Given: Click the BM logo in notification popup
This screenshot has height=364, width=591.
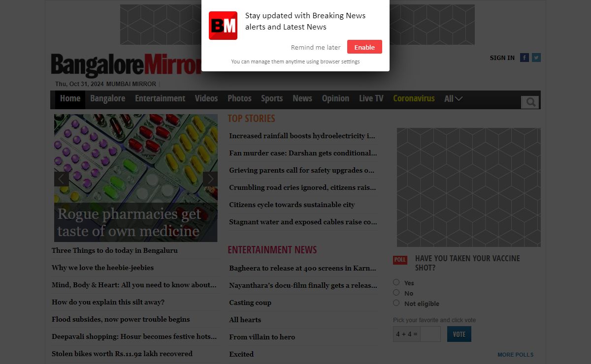Looking at the screenshot, I should tap(223, 26).
